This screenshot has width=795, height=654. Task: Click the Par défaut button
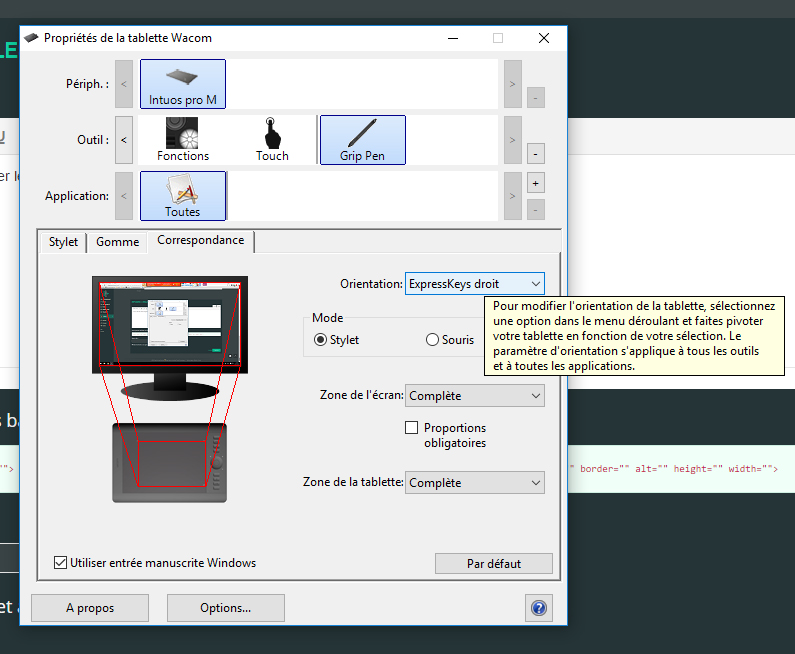493,563
